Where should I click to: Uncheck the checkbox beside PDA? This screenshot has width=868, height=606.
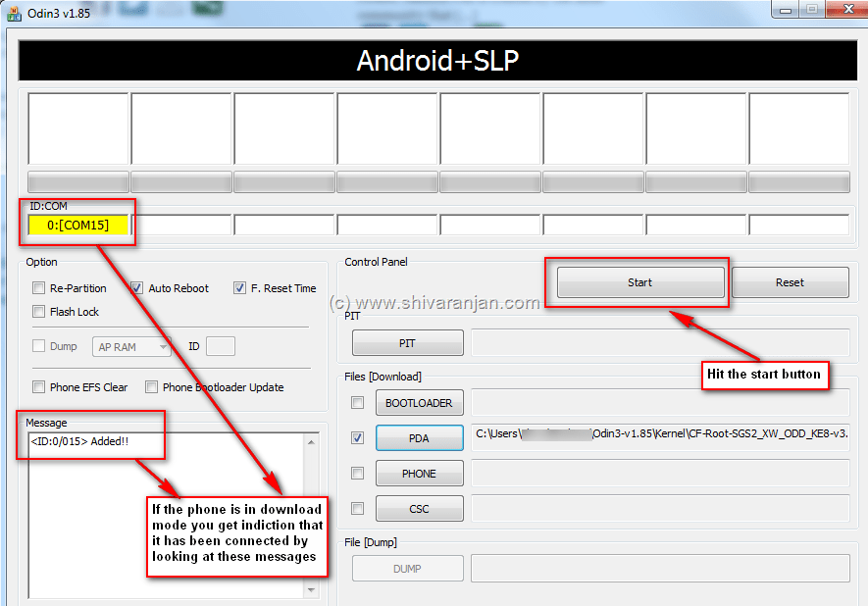tap(358, 437)
